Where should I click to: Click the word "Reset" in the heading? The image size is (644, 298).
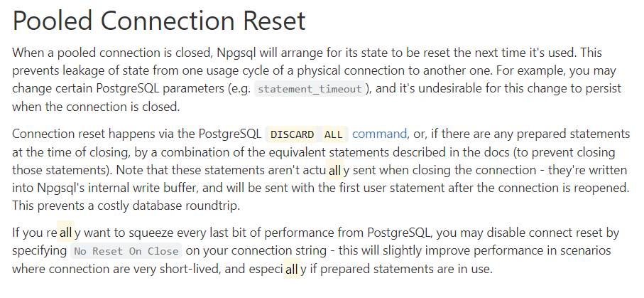[264, 21]
